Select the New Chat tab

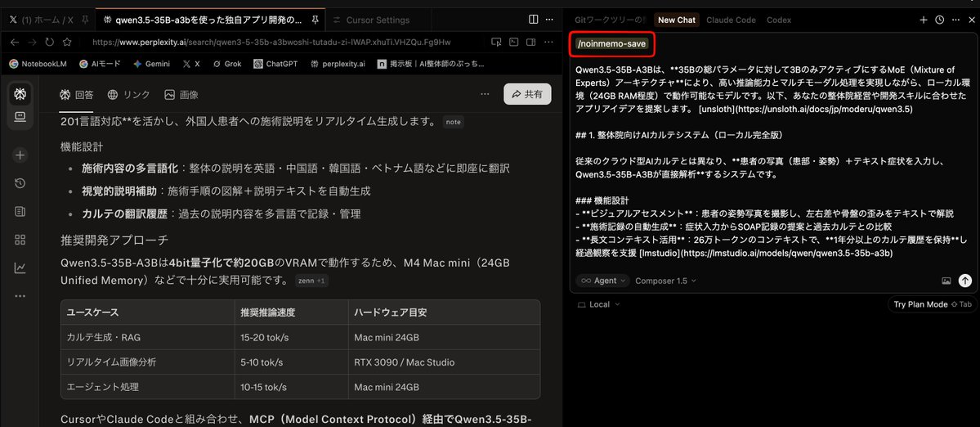coord(677,20)
